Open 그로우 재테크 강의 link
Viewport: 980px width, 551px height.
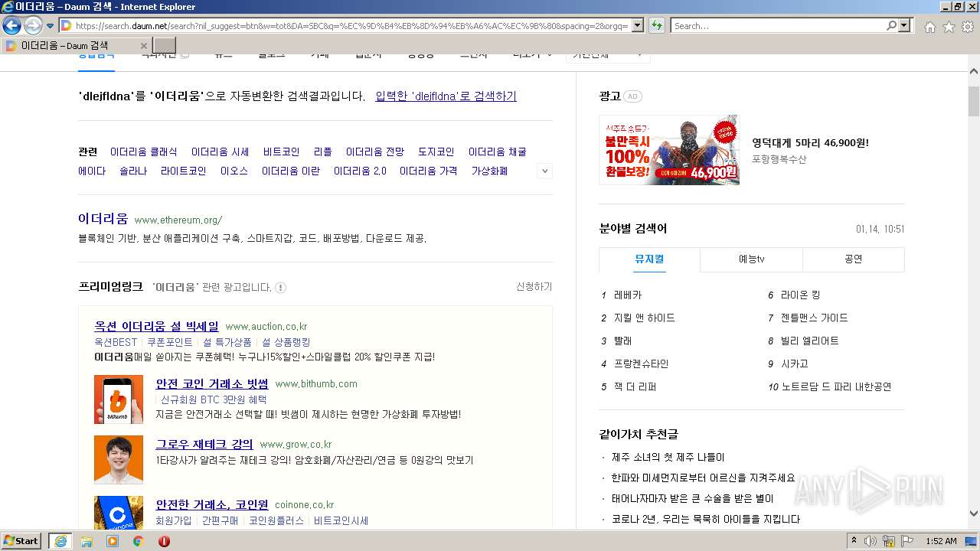coord(204,444)
